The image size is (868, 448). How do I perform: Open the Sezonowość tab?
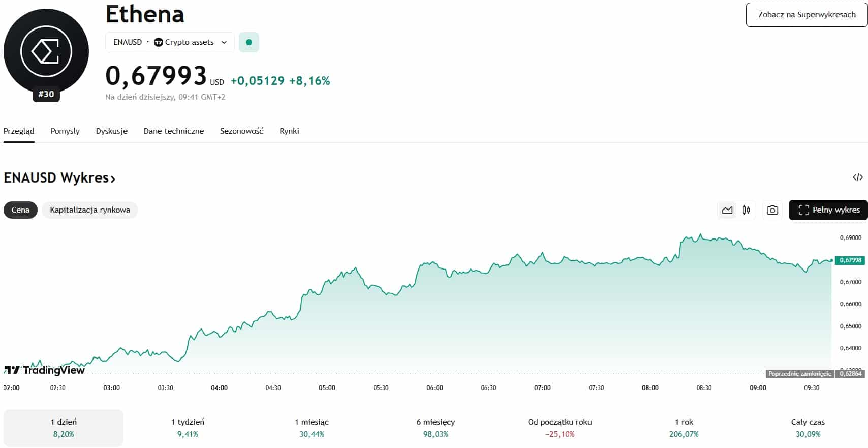[x=241, y=131]
